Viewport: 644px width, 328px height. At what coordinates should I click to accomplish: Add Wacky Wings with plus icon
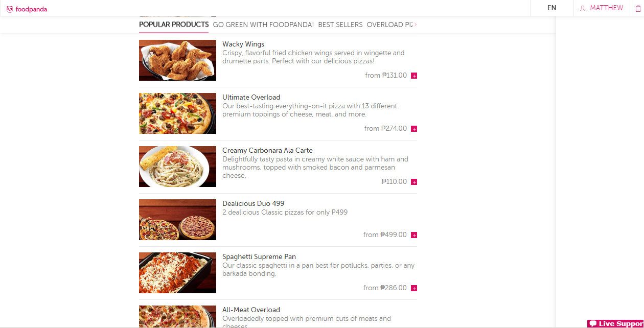tap(414, 76)
